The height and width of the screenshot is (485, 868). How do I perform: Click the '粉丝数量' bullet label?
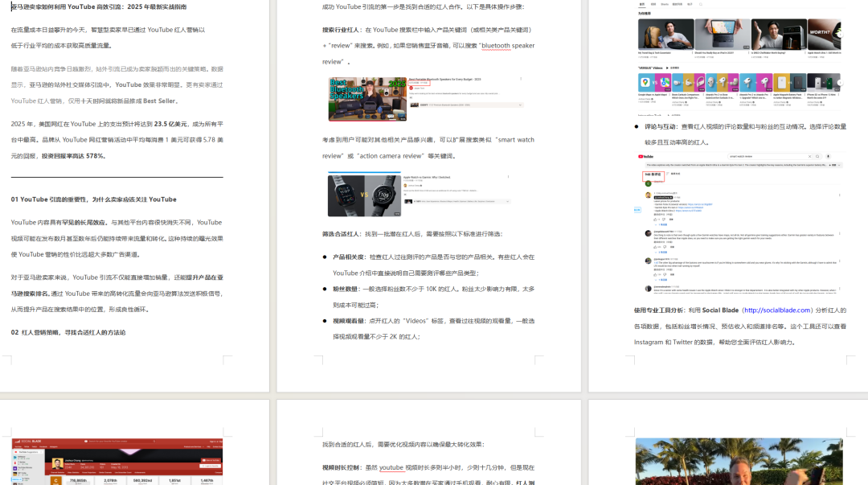[x=346, y=290]
